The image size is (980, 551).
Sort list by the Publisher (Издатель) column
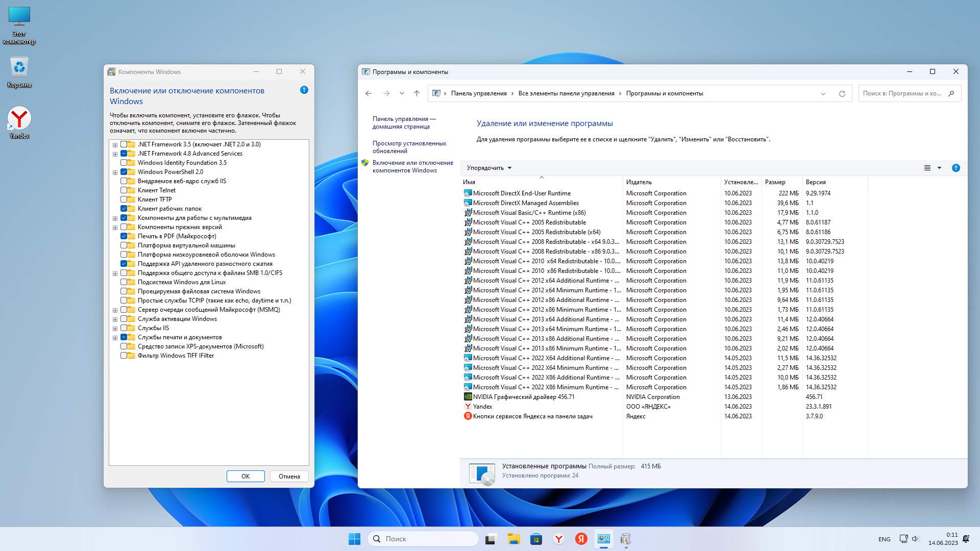(x=639, y=182)
